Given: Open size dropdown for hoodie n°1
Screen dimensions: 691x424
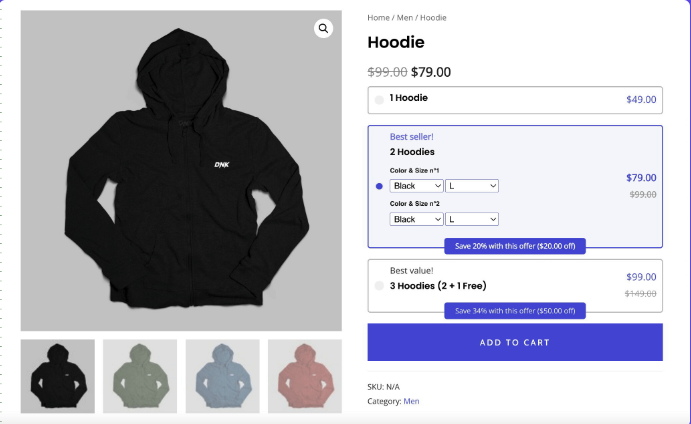Looking at the screenshot, I should (471, 186).
